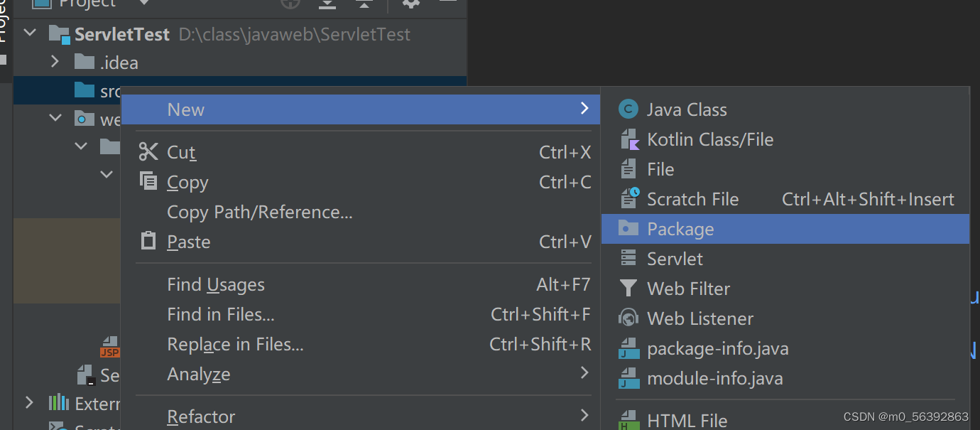Viewport: 980px width, 430px height.
Task: Select the ServletTest project root label
Action: point(122,34)
